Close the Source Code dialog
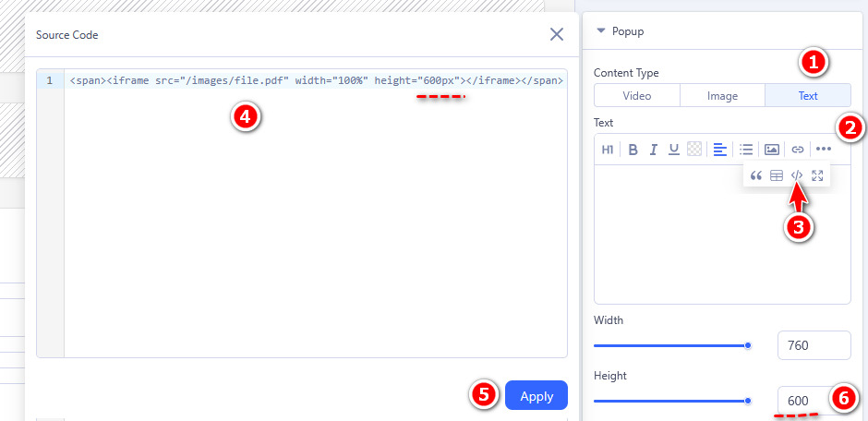The height and width of the screenshot is (421, 868). click(x=556, y=34)
